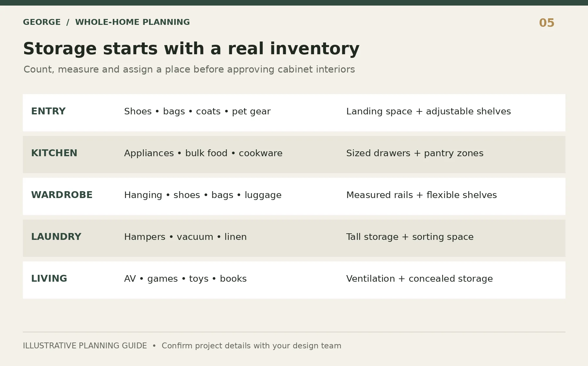Select 'Shoes • bags • coats • pet gear'
Viewport: 588px width, 366px height.
pos(197,111)
